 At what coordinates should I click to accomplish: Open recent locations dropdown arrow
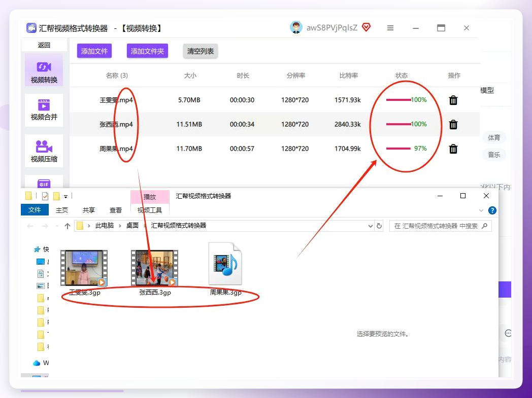click(57, 226)
